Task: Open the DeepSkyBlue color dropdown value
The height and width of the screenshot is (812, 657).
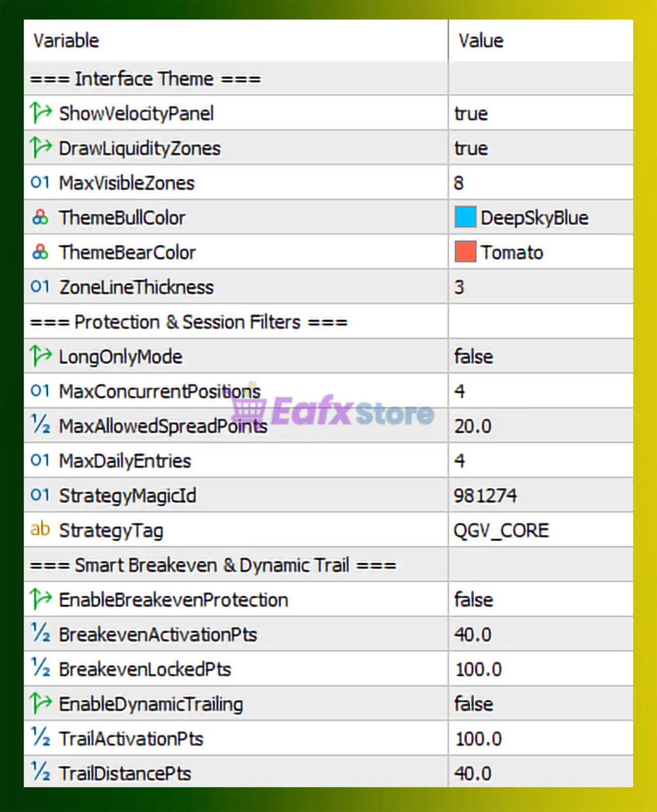Action: tap(534, 218)
